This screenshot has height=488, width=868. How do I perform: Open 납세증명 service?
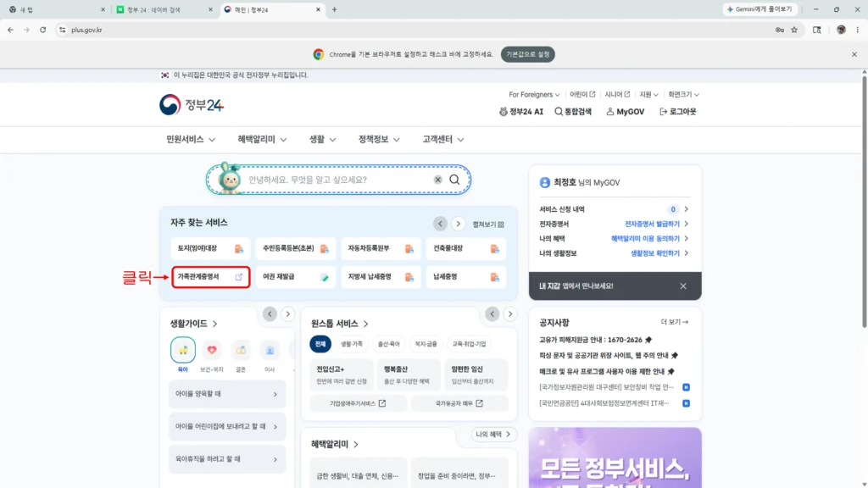(465, 277)
